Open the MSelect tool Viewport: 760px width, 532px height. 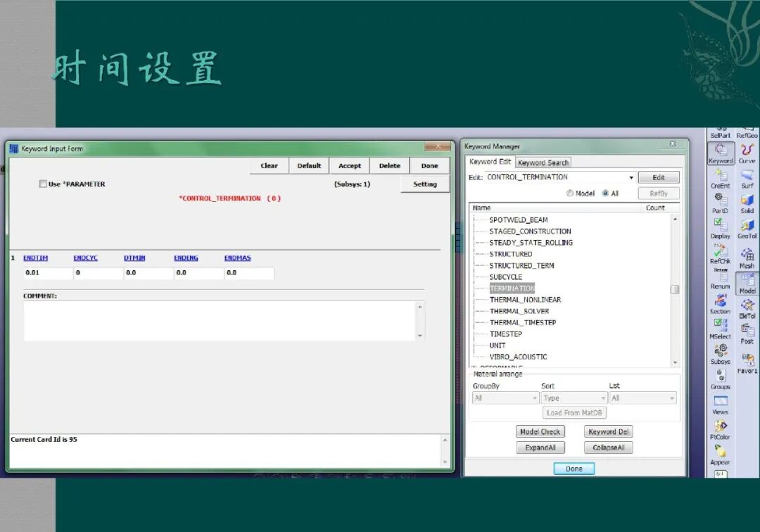coord(721,330)
